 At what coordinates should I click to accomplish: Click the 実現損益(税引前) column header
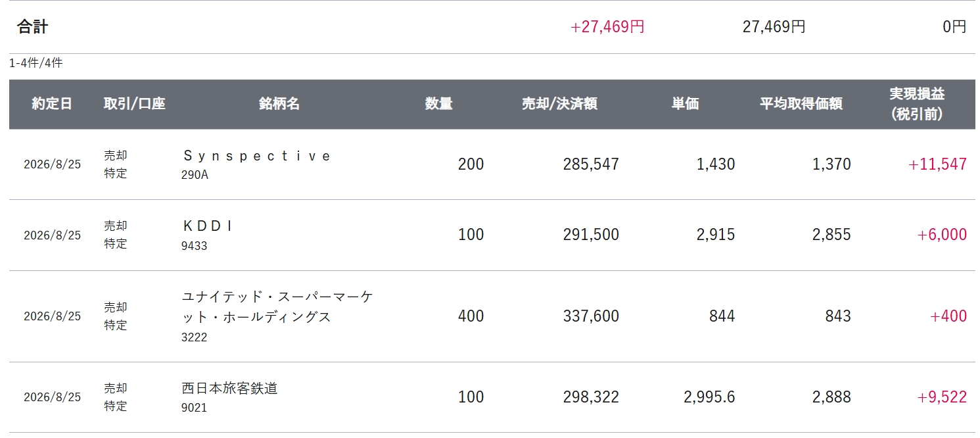(x=917, y=104)
